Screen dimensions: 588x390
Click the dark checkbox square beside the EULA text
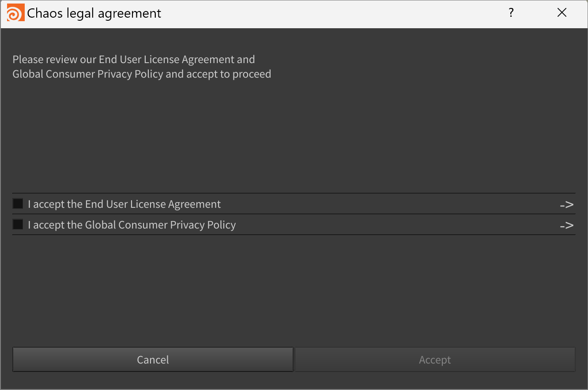[x=18, y=204]
